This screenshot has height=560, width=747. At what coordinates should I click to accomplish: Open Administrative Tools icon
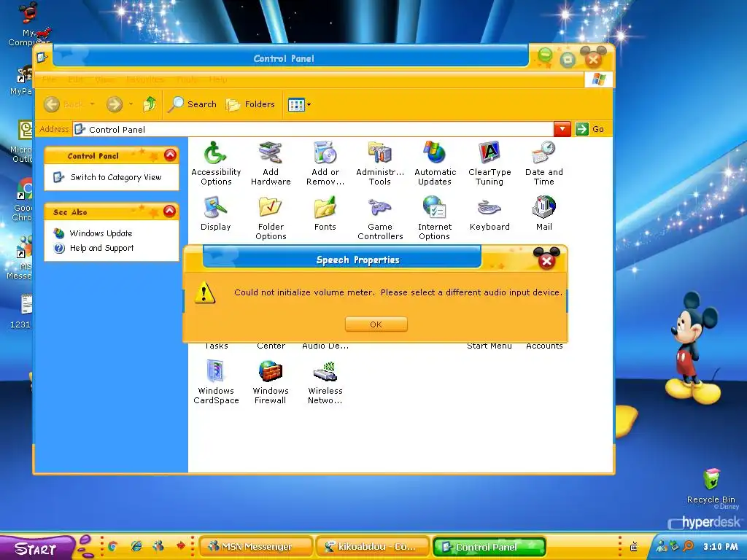pos(379,163)
